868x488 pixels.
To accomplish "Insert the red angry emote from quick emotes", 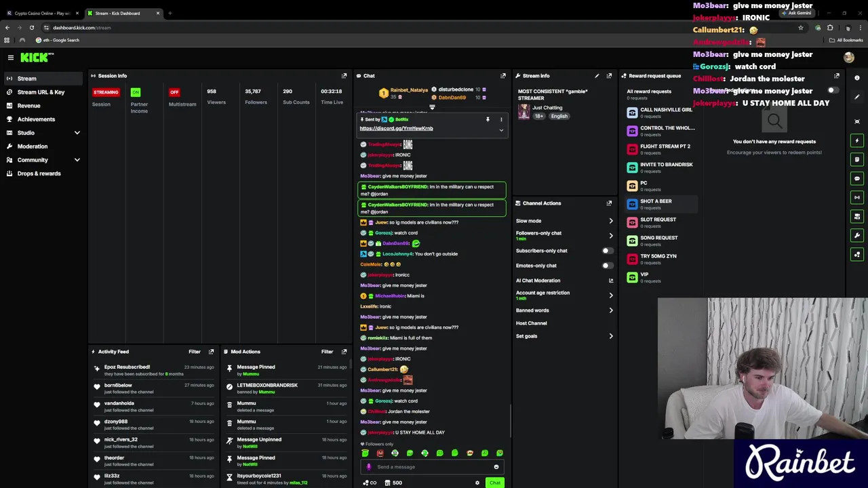I will [380, 453].
